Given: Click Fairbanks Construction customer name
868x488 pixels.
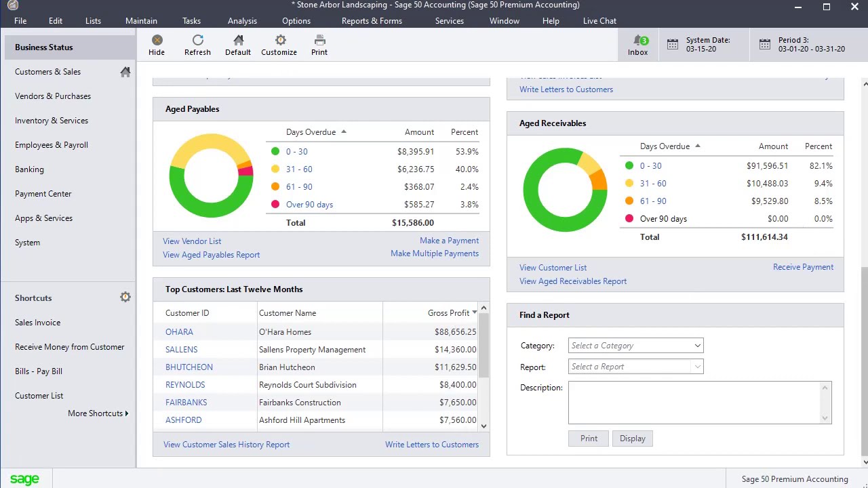Looking at the screenshot, I should pos(300,403).
